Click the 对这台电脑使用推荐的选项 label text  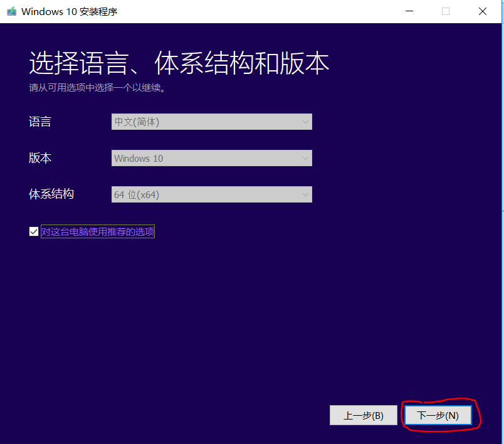[98, 231]
